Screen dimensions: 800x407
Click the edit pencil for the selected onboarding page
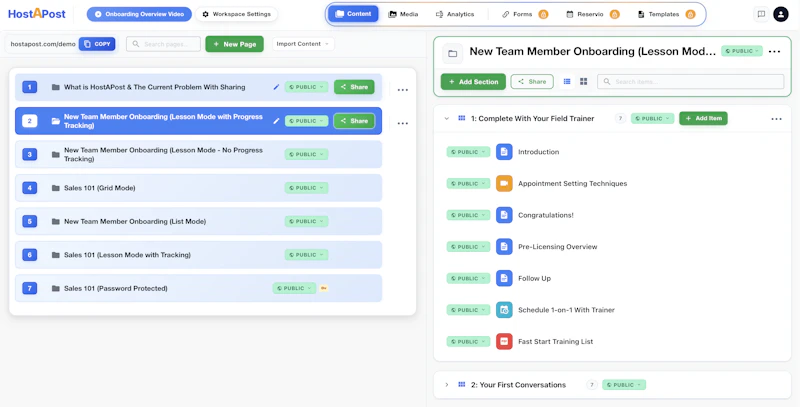click(277, 121)
